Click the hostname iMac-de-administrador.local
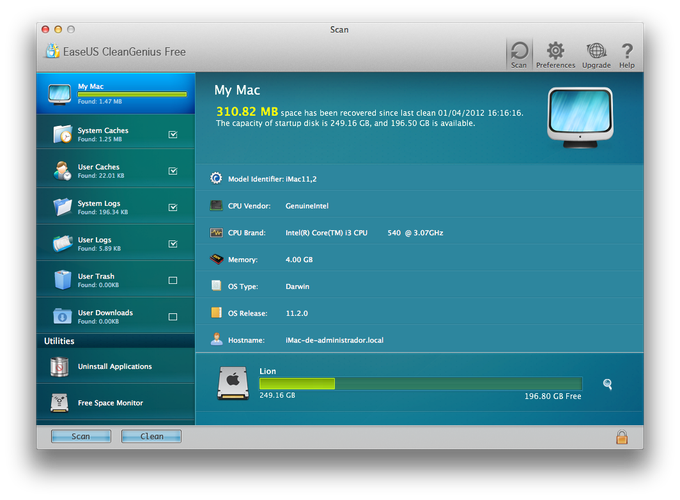Viewport: 680px width, 500px height. coord(334,340)
